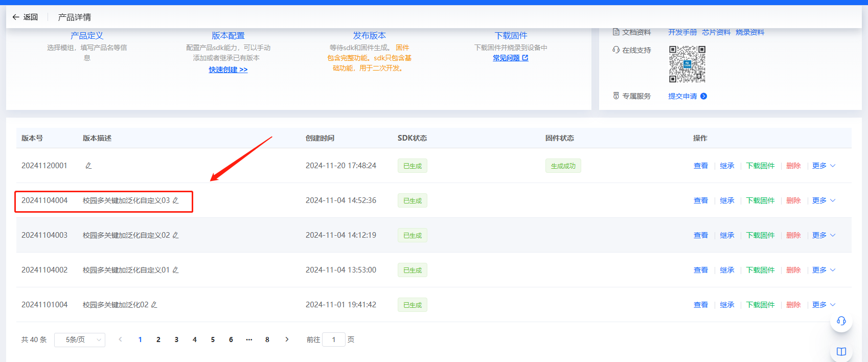Go to page 3 in pagination
868x362 pixels.
click(x=176, y=340)
